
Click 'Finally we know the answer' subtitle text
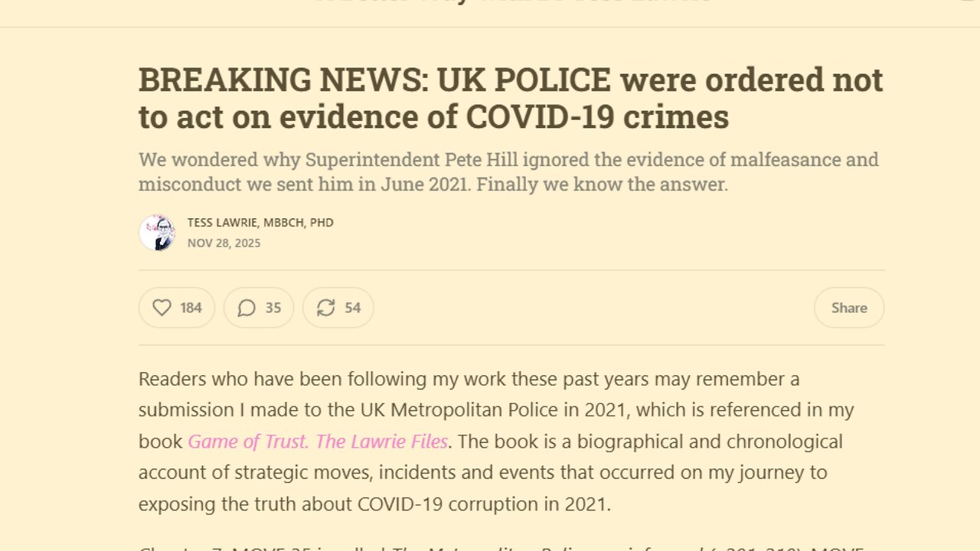tap(602, 184)
